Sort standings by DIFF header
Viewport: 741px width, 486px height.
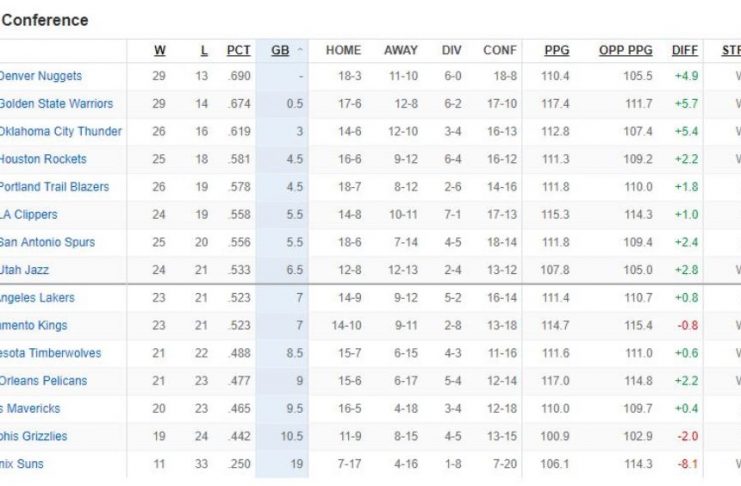point(685,51)
